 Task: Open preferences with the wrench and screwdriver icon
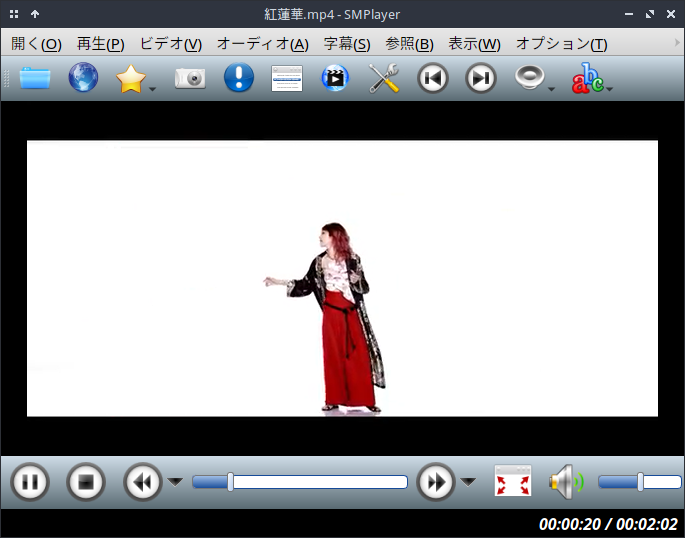(x=384, y=78)
